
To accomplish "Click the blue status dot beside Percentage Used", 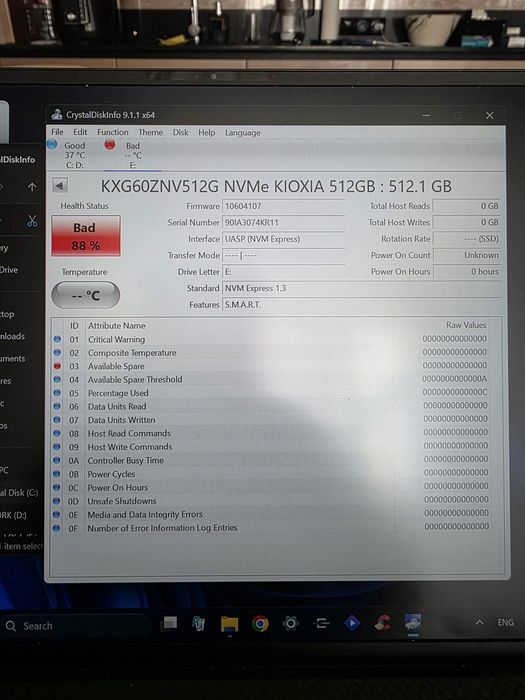I will click(x=57, y=393).
